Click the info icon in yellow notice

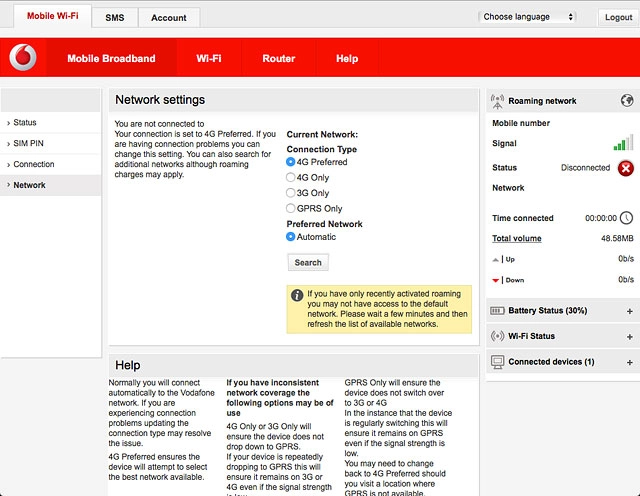297,295
